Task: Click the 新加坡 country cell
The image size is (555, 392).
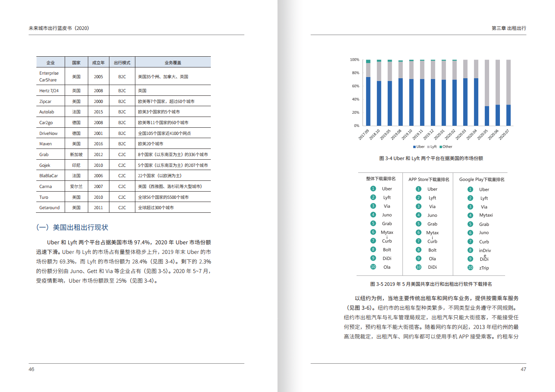Action: tap(76, 154)
